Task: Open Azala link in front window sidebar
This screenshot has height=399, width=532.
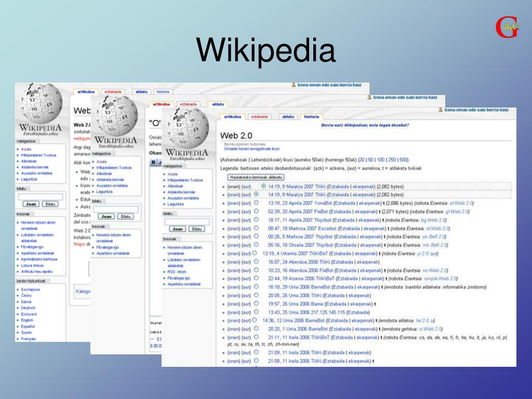Action: pos(172,174)
